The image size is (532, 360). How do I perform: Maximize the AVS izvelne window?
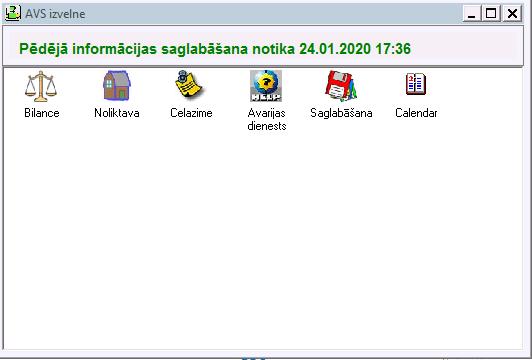(491, 14)
